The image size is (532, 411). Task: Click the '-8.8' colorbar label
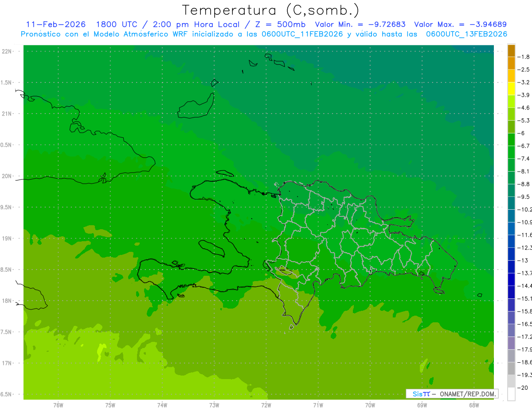[524, 184]
